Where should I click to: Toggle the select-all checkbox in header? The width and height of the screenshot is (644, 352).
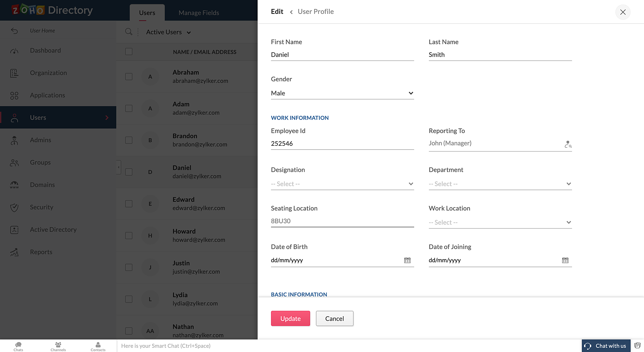(129, 52)
